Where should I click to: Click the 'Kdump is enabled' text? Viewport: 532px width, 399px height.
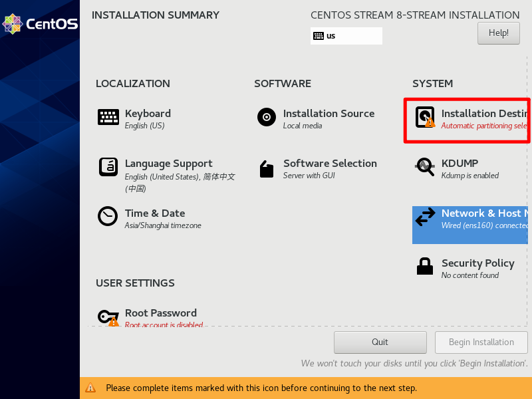point(470,176)
